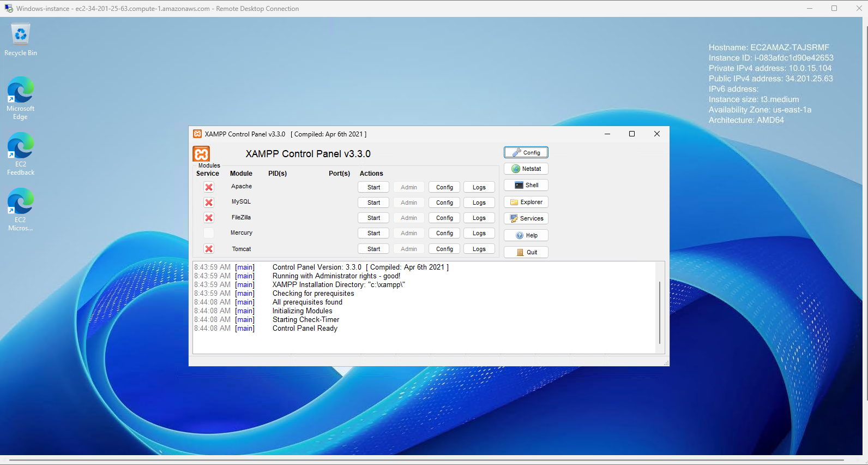This screenshot has height=465, width=868.
Task: Start the Tomcat module
Action: click(373, 249)
